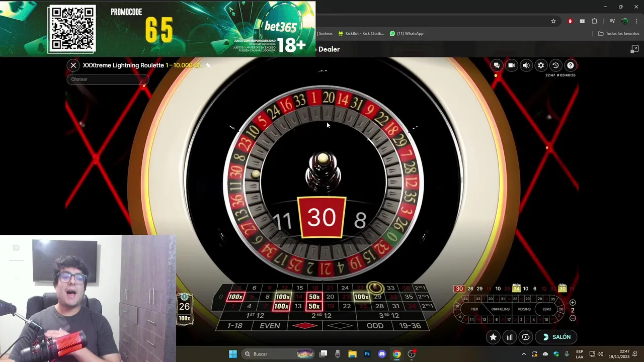
Task: Toggle the video camera view icon
Action: point(511,65)
